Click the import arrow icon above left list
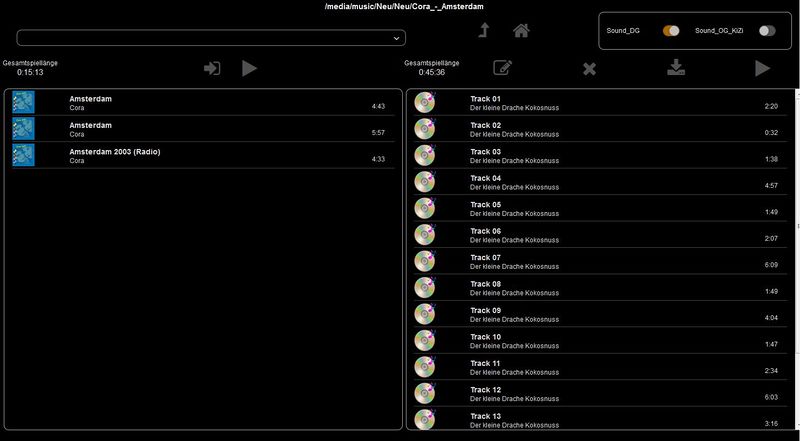This screenshot has height=441, width=800. coord(212,68)
